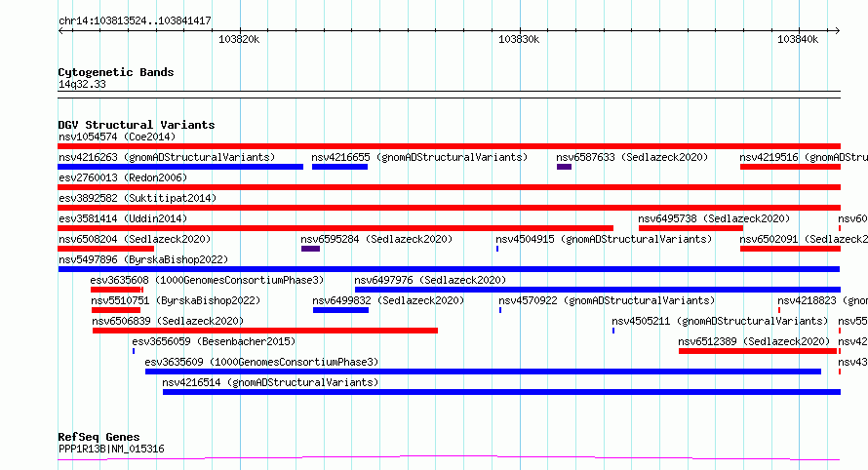
Task: Click the nsv4218823 variant label
Action: pos(822,300)
